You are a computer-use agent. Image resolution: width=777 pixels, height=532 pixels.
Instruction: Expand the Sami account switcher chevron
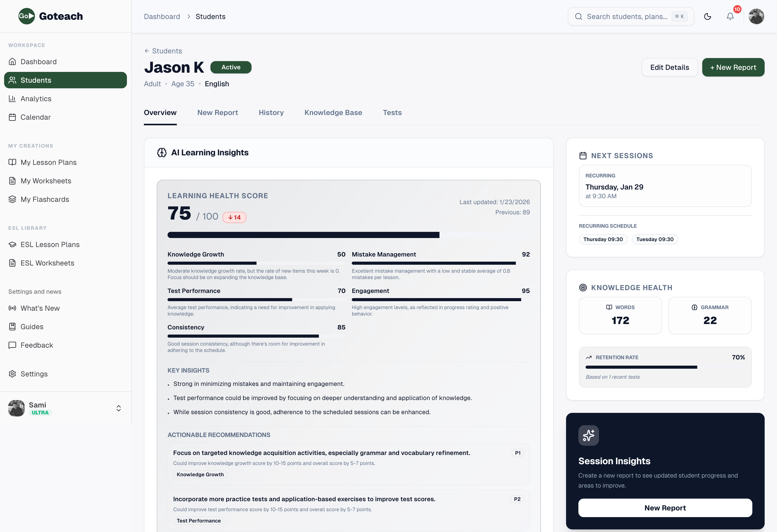point(119,408)
